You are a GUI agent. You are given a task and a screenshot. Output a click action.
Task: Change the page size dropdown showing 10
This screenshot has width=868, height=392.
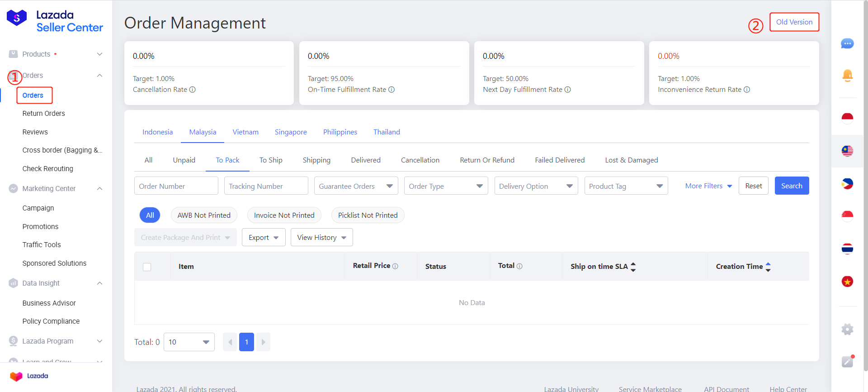(x=189, y=342)
